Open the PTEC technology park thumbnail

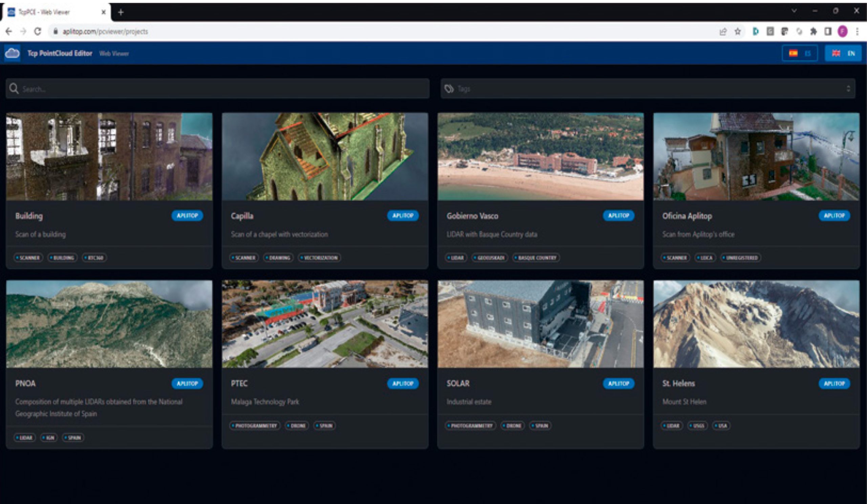coord(325,324)
